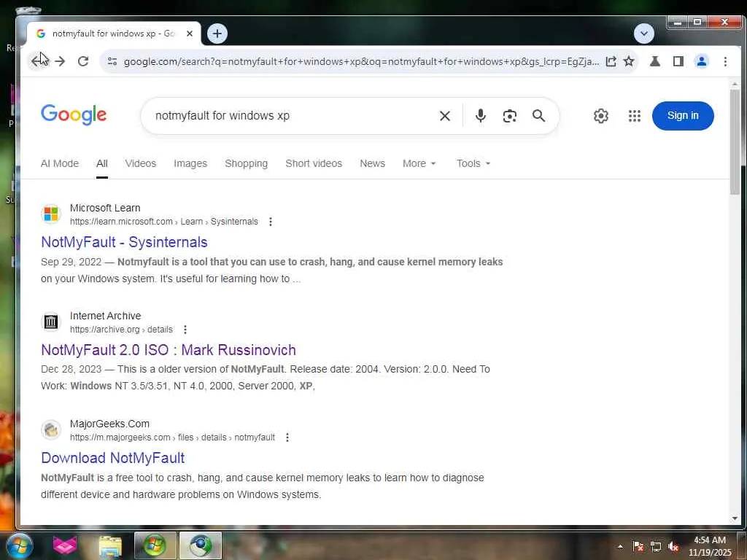This screenshot has width=747, height=560.
Task: Search by image with Google Lens
Action: 510,116
